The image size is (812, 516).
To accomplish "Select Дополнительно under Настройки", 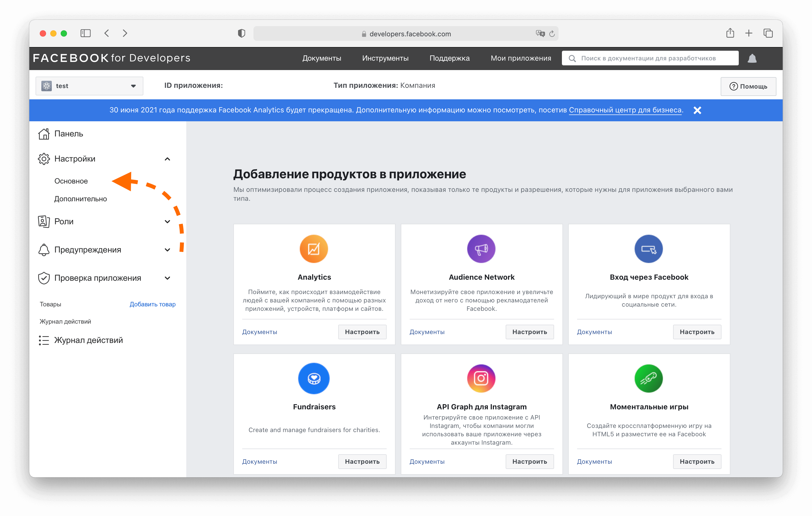I will point(81,199).
